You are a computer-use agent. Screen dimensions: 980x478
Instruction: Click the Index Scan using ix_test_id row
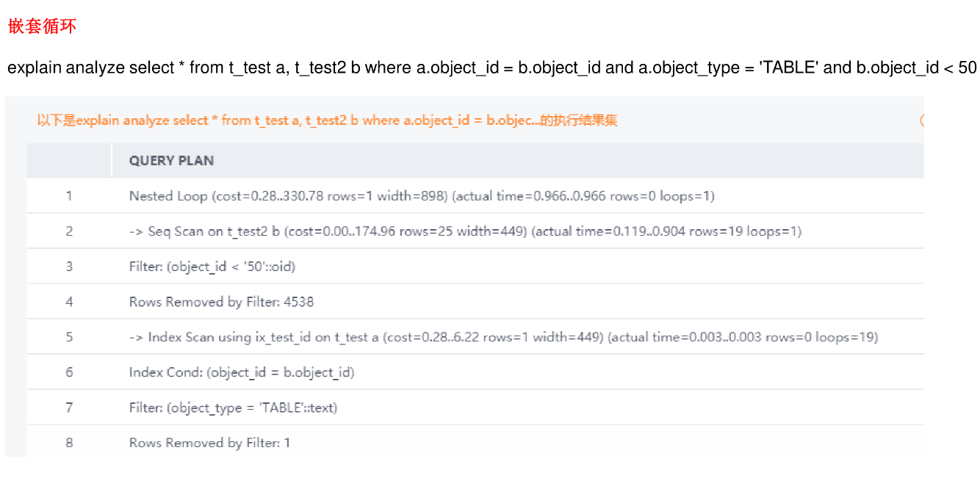[503, 337]
